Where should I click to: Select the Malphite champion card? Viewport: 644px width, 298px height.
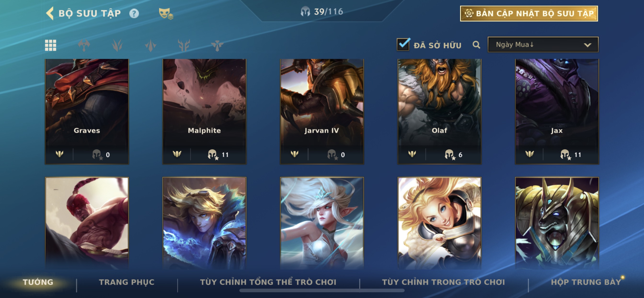[204, 111]
